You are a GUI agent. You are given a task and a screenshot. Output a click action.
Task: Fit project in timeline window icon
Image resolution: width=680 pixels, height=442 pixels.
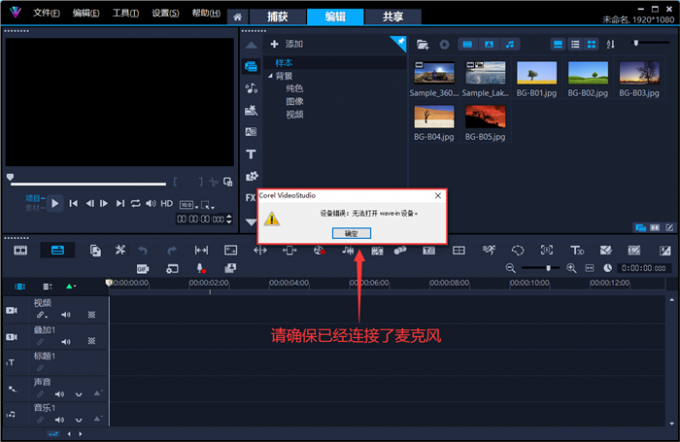(589, 268)
